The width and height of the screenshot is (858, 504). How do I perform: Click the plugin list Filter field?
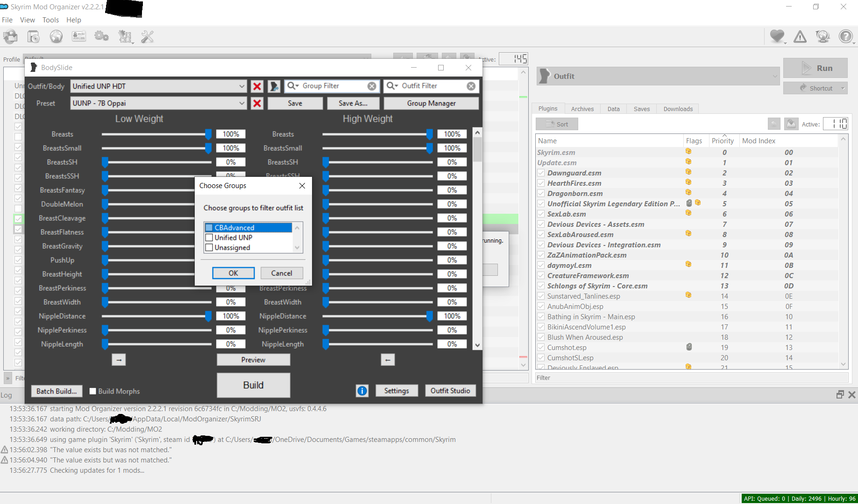point(691,378)
